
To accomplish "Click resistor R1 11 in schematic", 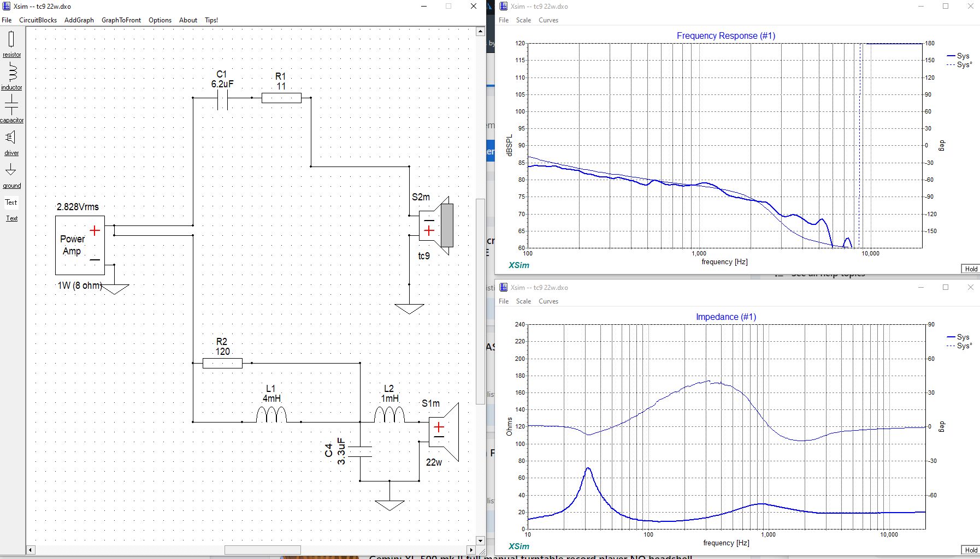I will click(281, 98).
